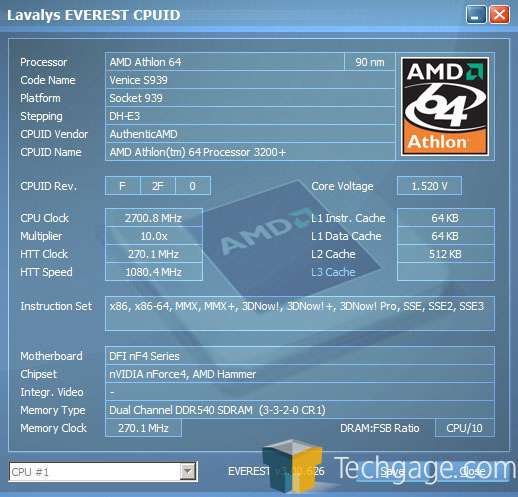Click the DRAM:FSB ratio CPU/10 value
This screenshot has width=518, height=497.
[x=465, y=428]
